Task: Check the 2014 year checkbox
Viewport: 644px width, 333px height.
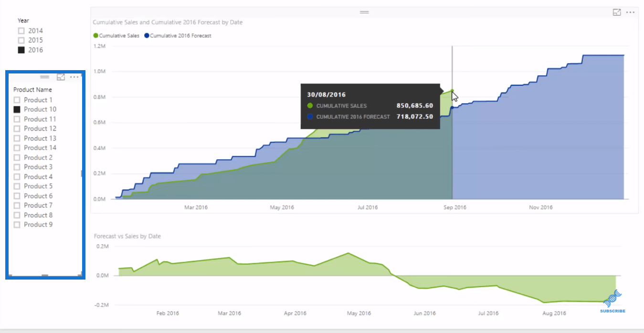Action: (x=21, y=31)
